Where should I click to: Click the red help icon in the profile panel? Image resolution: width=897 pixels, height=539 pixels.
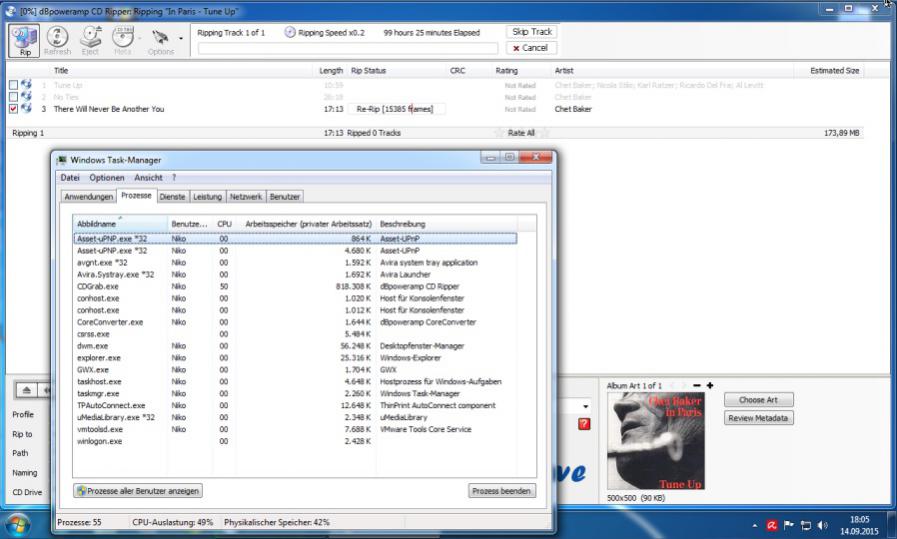click(584, 423)
